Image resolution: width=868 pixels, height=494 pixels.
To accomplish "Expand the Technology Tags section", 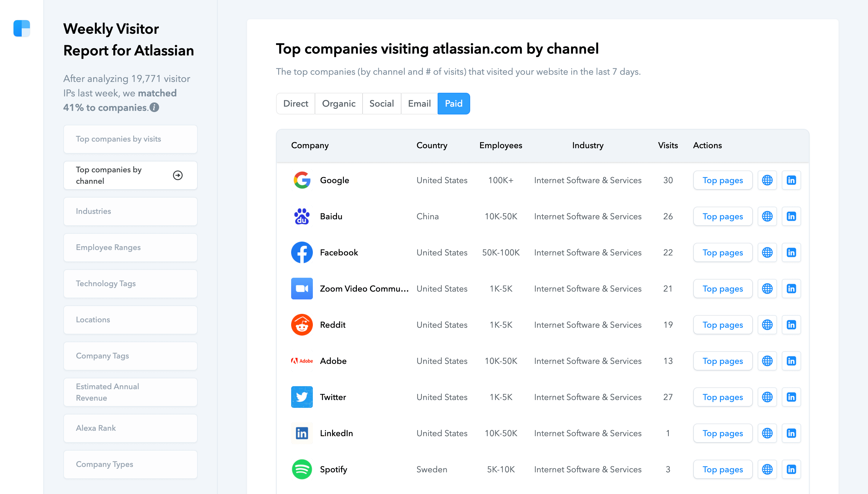I will coord(131,284).
